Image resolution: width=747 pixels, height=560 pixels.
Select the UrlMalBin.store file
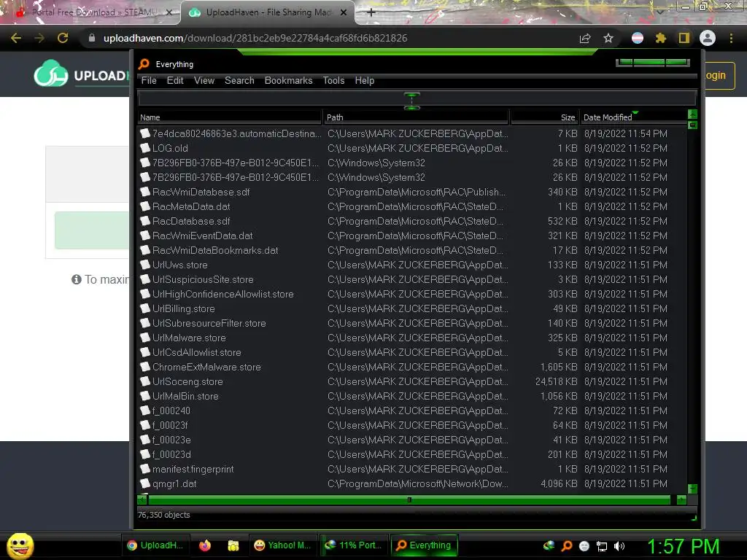tap(185, 396)
